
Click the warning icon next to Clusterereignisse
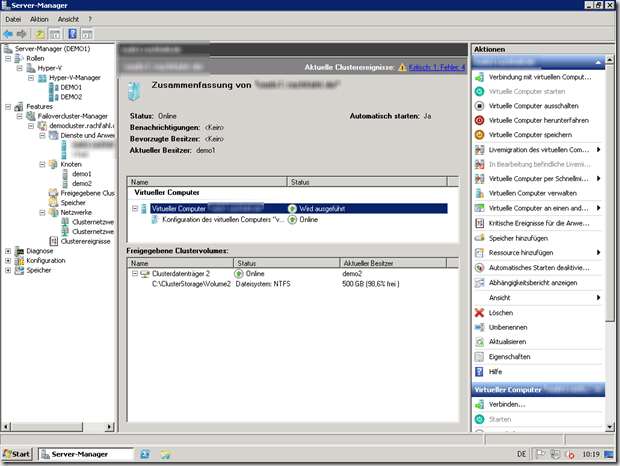402,67
